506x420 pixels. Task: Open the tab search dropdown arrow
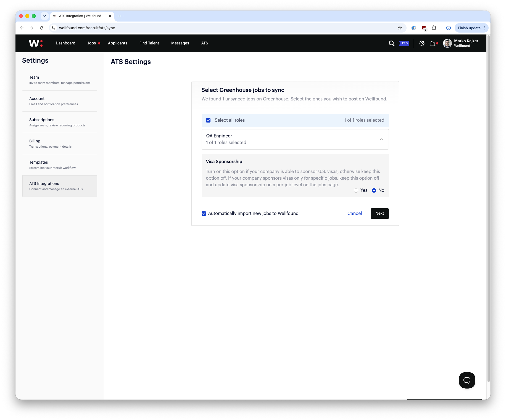click(x=45, y=16)
